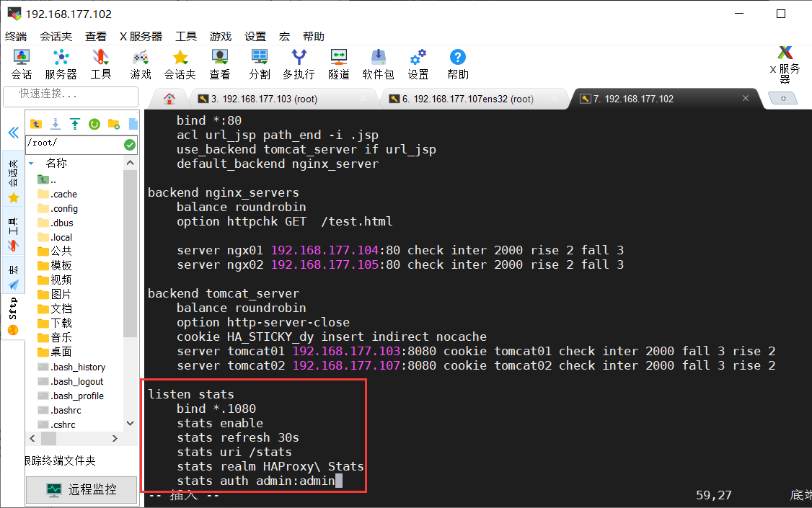Screen dimensions: 812x508
Task: Click file list scrollbar up arrow
Action: pos(130,163)
